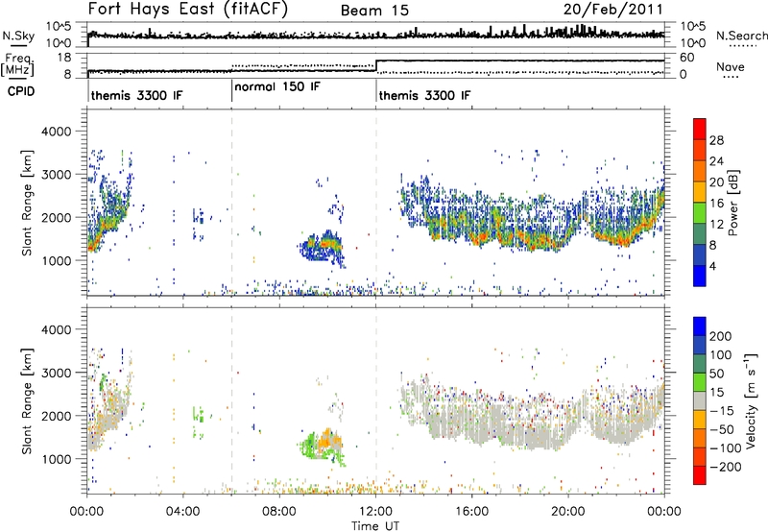Image resolution: width=768 pixels, height=532 pixels.
Task: Click 'Slant Range [km]' label of the velocity panel
Action: pyautogui.click(x=27, y=401)
